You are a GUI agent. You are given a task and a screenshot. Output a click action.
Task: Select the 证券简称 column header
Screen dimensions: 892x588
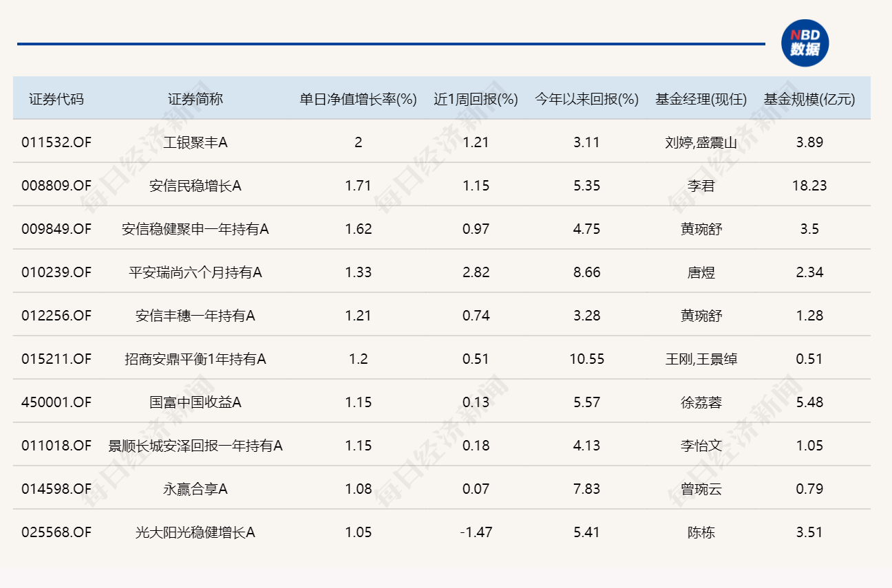(x=195, y=99)
